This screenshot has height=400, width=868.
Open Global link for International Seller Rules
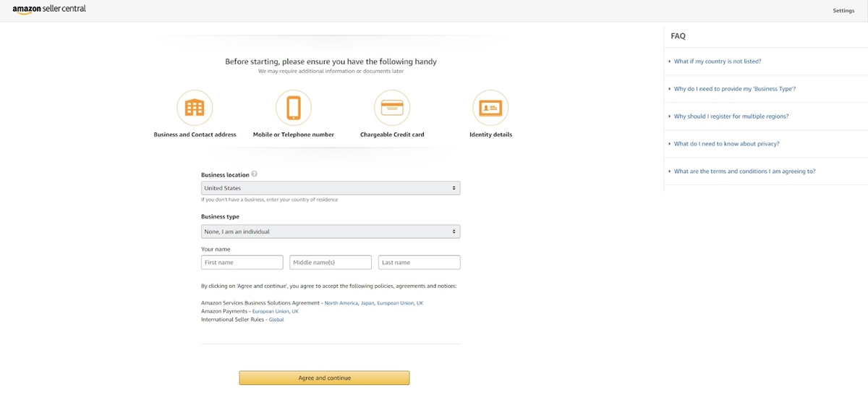[276, 320]
